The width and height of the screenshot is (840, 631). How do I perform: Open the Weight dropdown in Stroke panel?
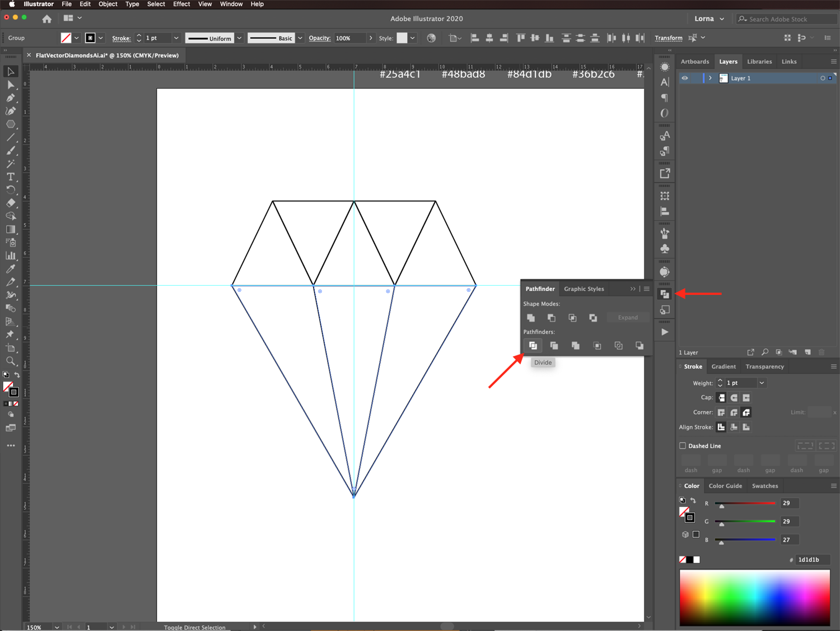coord(762,383)
